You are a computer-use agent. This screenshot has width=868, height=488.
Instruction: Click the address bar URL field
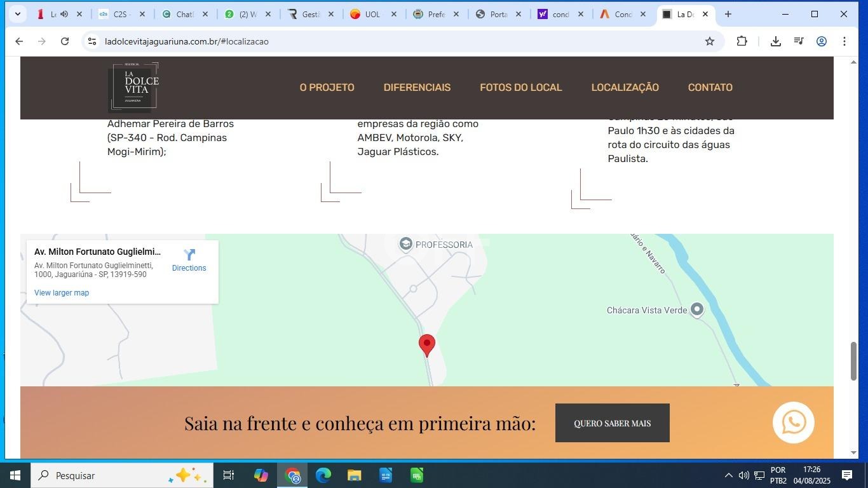coord(381,41)
